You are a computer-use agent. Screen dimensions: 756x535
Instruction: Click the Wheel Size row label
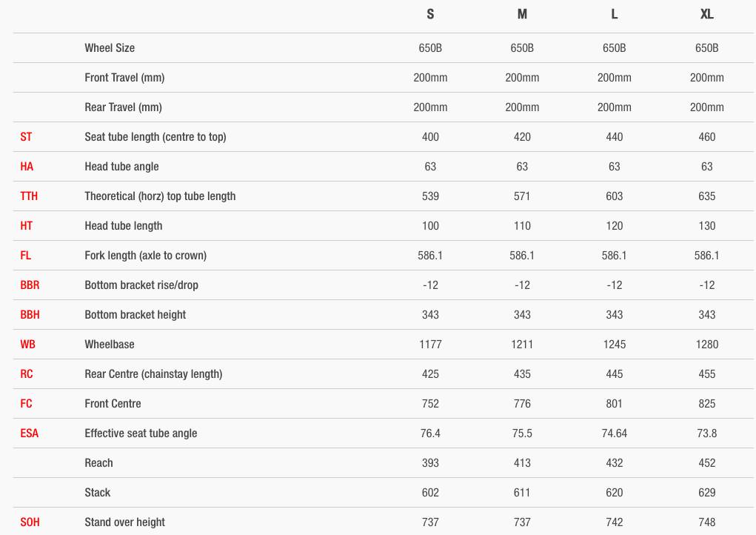110,48
